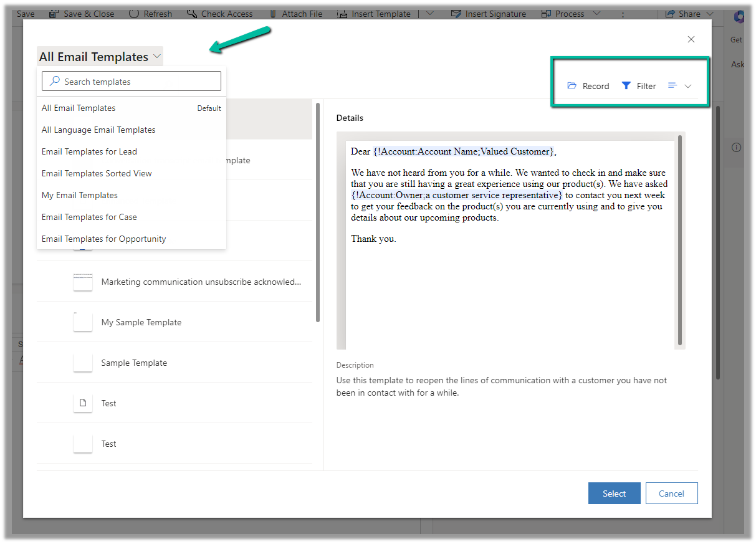Viewport: 756px width, 544px height.
Task: Click the template list vertical scrollbar
Action: click(318, 212)
